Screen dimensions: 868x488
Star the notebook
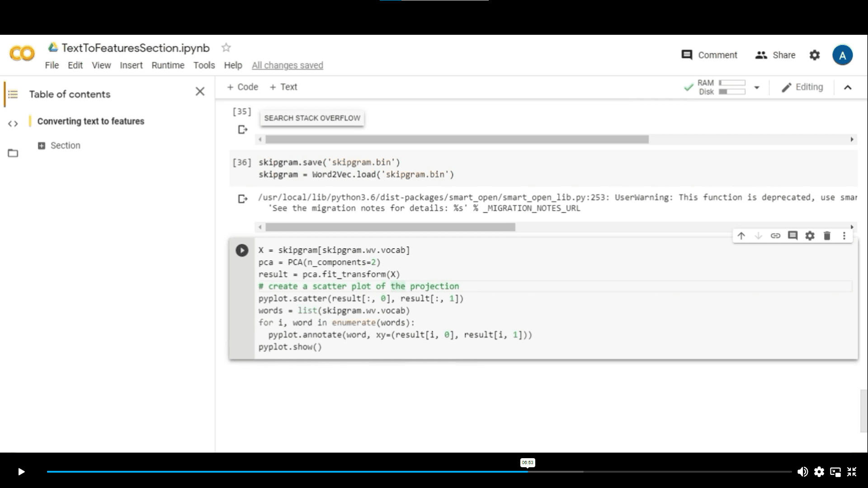(226, 47)
